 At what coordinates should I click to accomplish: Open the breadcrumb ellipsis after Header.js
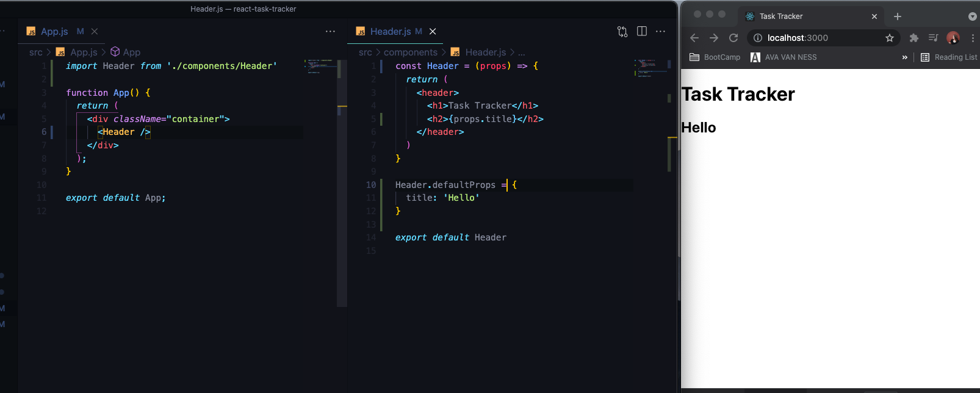pos(521,53)
